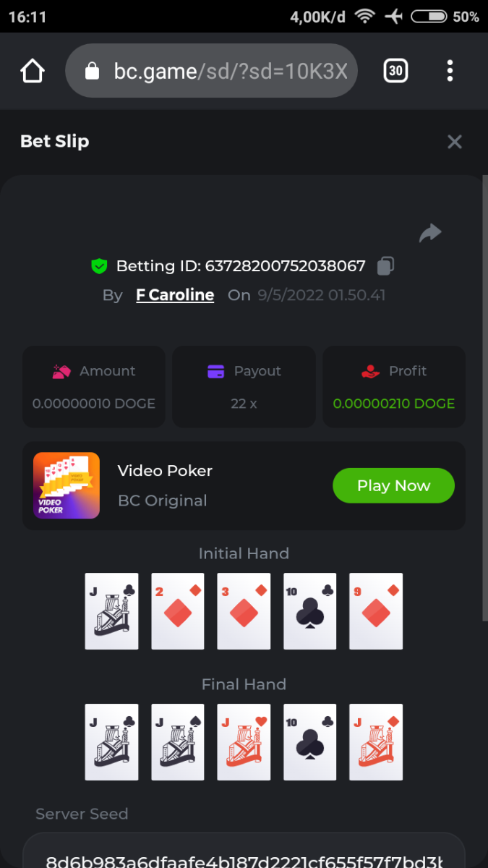Click the Play Now button
488x868 pixels.
point(393,486)
